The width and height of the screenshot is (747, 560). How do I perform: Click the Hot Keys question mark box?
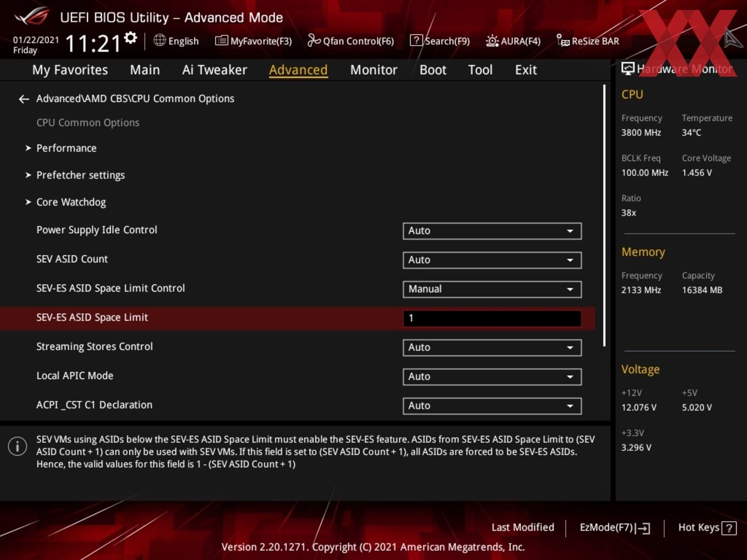[729, 528]
